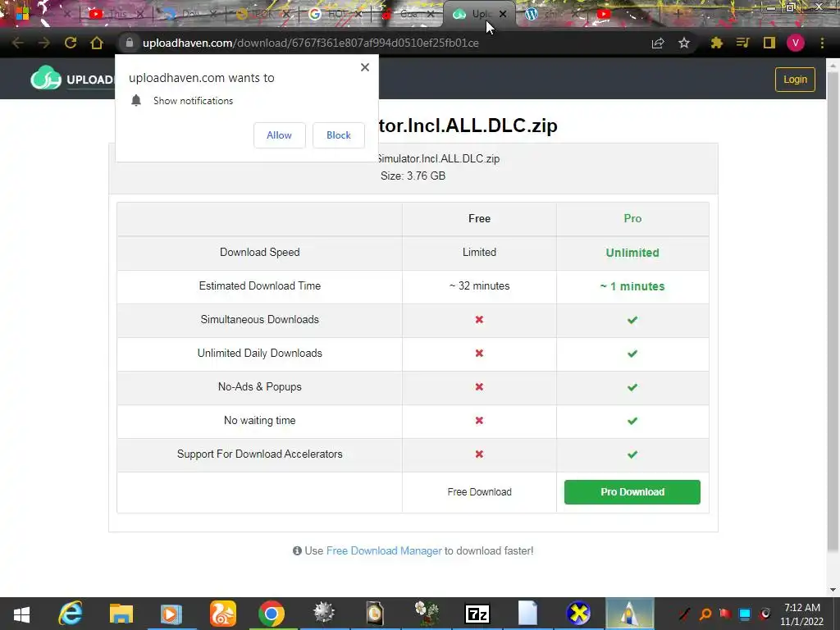
Task: Allow notifications from uploadhaven.com
Action: pyautogui.click(x=279, y=135)
